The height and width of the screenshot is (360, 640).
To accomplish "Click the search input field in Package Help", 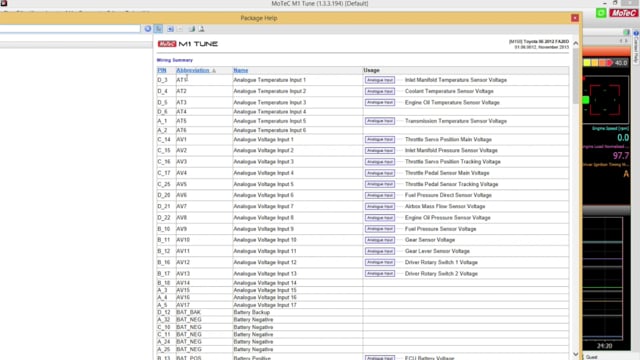I will tap(70, 29).
